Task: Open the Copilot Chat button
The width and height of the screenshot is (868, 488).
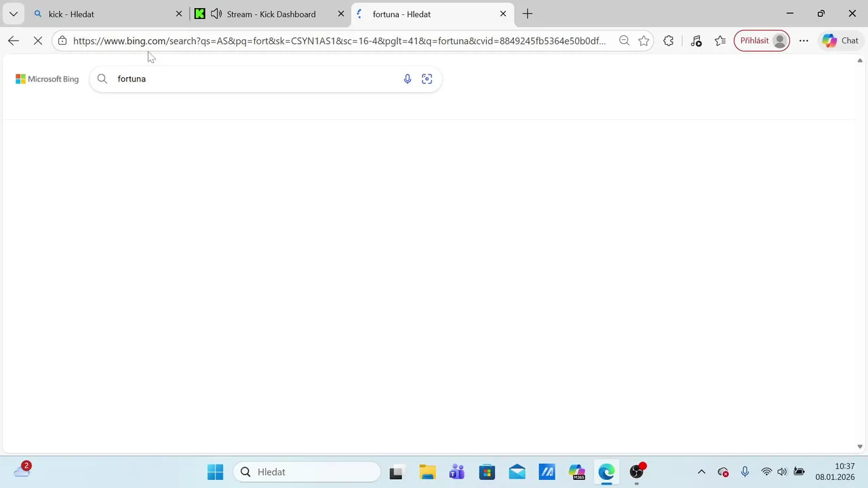Action: pos(841,41)
